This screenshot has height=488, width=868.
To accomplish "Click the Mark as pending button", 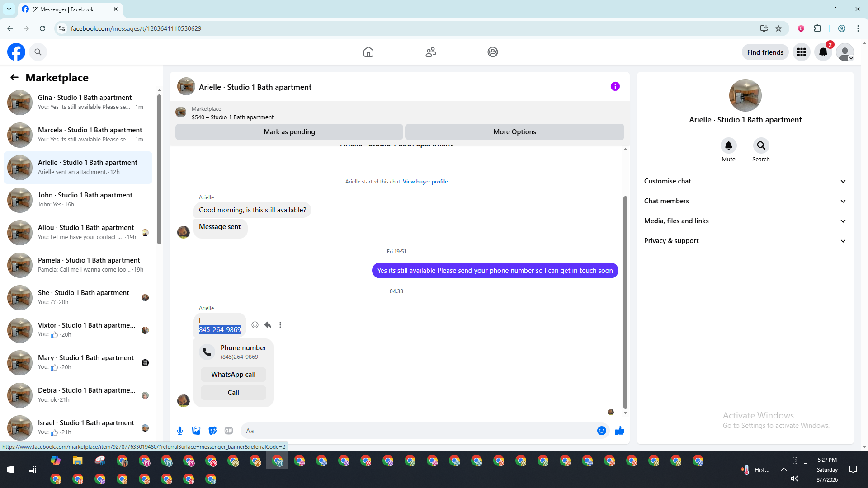I will point(289,132).
